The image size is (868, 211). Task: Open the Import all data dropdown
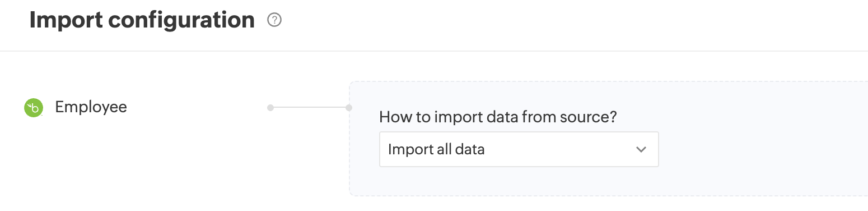pos(519,149)
